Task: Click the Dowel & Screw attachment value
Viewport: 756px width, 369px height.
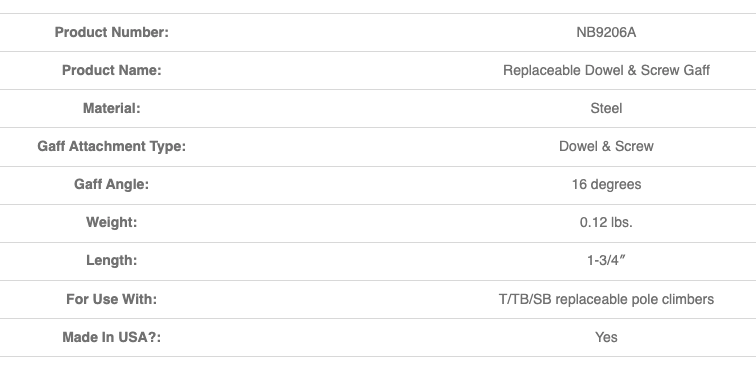Action: (606, 146)
